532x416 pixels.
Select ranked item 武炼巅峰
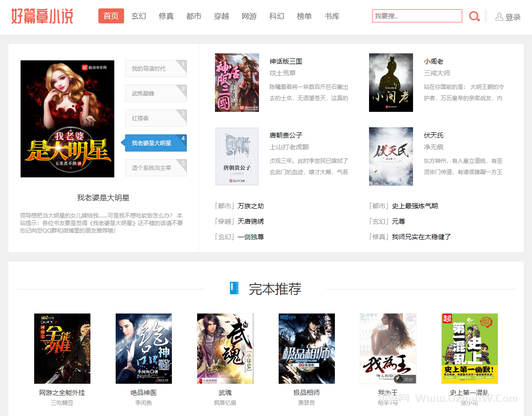tap(156, 93)
